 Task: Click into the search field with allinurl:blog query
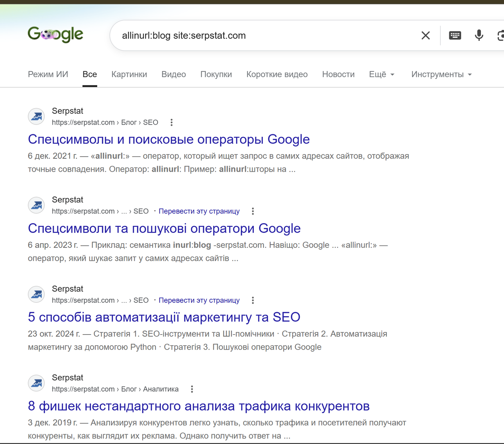click(x=266, y=35)
